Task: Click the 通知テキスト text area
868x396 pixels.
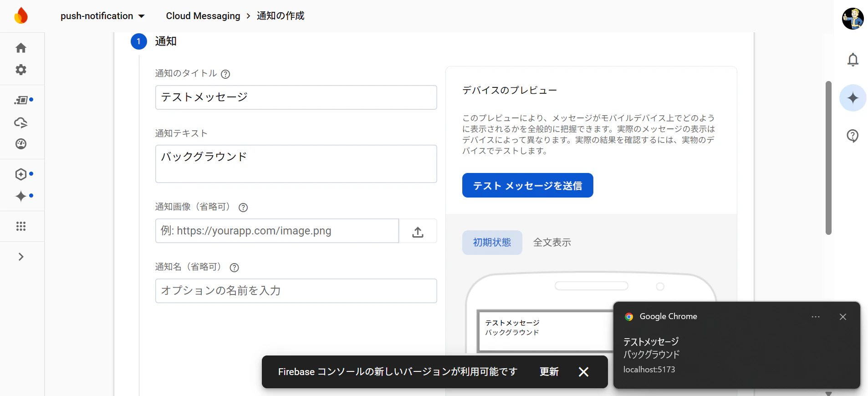Action: [x=296, y=164]
